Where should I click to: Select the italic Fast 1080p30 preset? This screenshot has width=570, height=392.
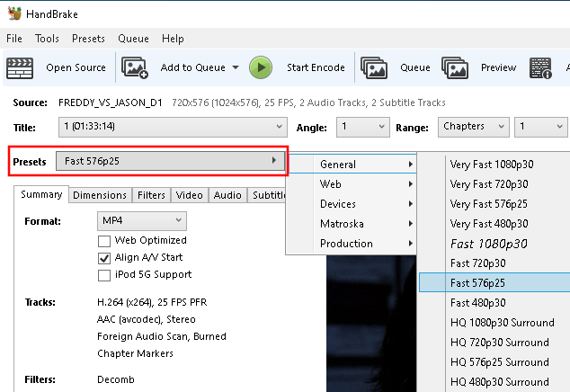point(494,244)
